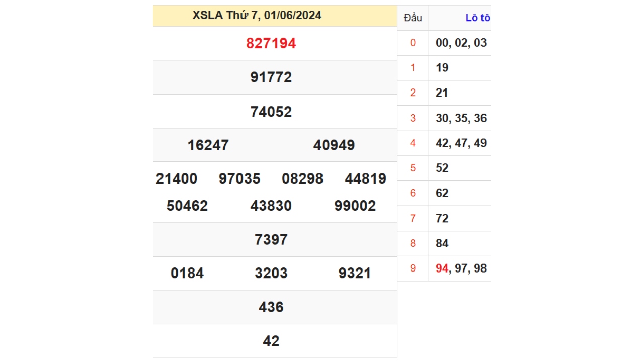Select lô tô values 00, 02, 03
The width and height of the screenshot is (644, 362).
[461, 43]
